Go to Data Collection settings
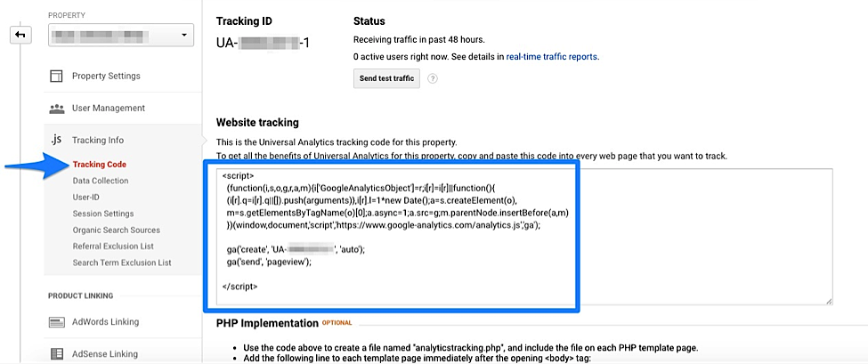The image size is (868, 364). 101,181
